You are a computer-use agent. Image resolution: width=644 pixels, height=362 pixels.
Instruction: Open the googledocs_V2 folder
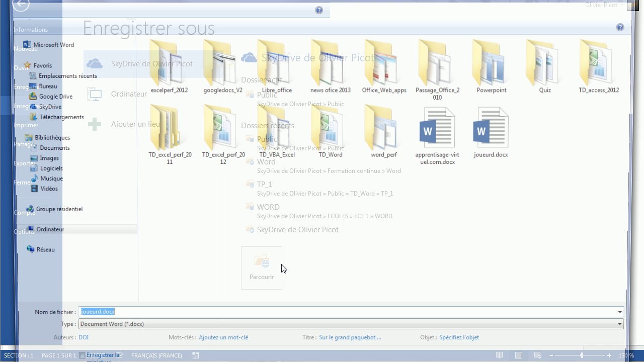point(223,67)
